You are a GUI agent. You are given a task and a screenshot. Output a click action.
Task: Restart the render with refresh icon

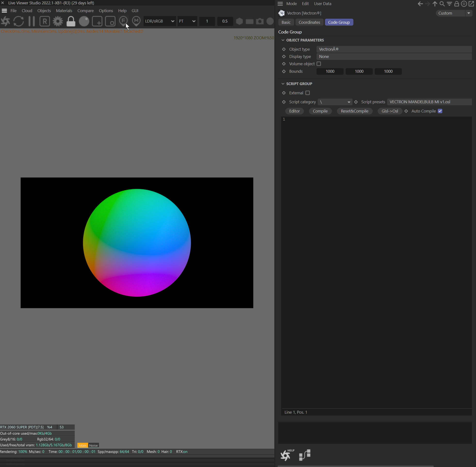click(x=19, y=21)
